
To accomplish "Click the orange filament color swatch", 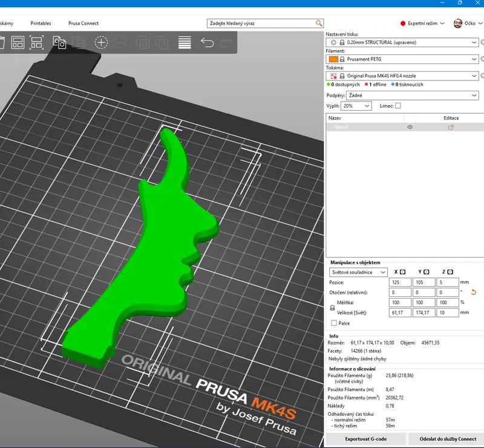I will (333, 59).
